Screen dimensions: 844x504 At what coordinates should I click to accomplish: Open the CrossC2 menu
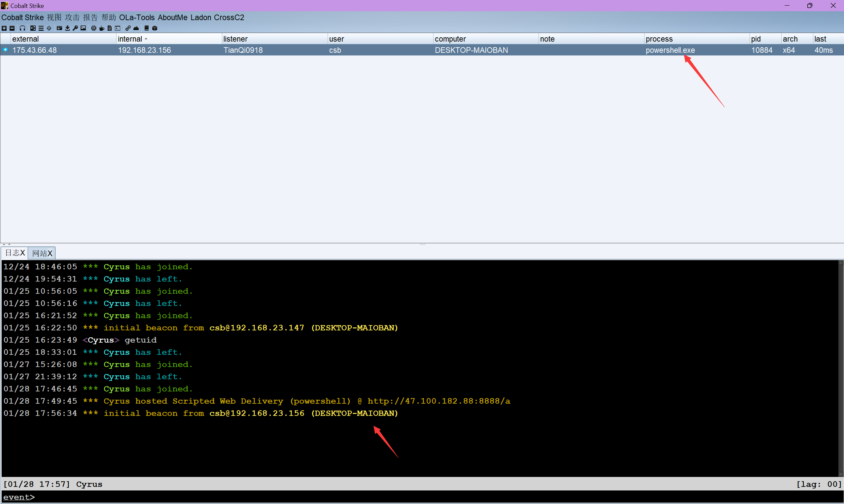[229, 17]
